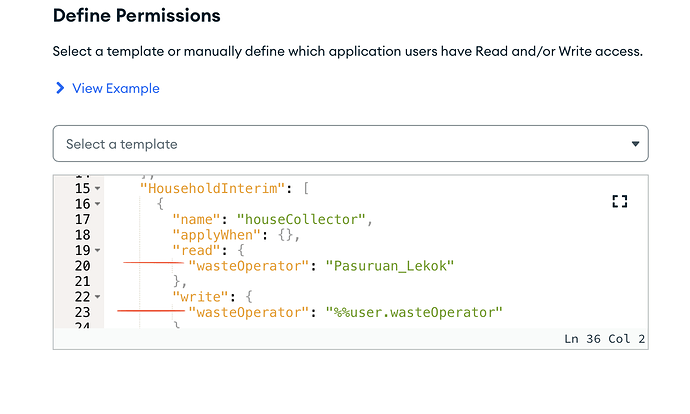Click the "%%user.wasteOperator" write value
690x414 pixels.
click(413, 313)
